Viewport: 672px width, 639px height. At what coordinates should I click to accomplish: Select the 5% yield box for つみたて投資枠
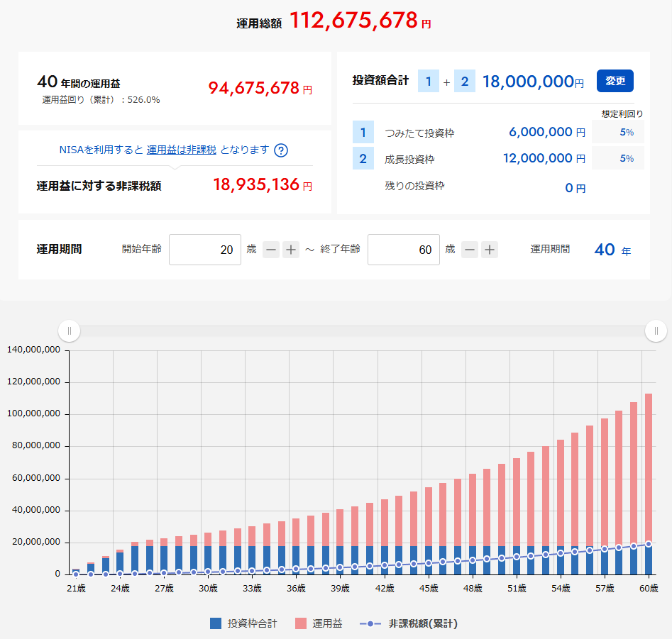(617, 132)
